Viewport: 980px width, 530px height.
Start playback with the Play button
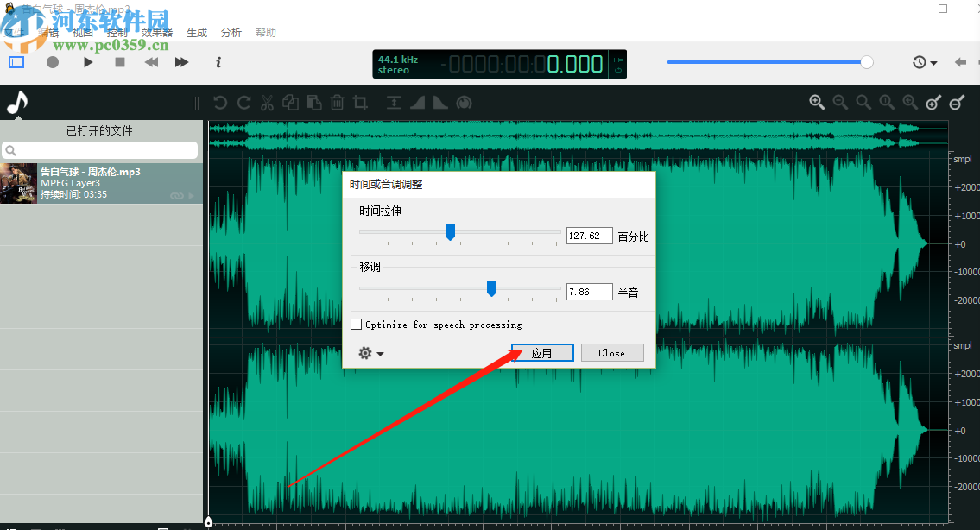click(x=88, y=62)
